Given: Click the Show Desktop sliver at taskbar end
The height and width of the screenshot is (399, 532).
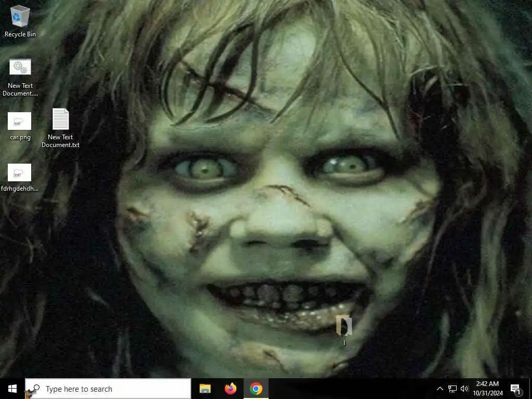Looking at the screenshot, I should pyautogui.click(x=530, y=389).
